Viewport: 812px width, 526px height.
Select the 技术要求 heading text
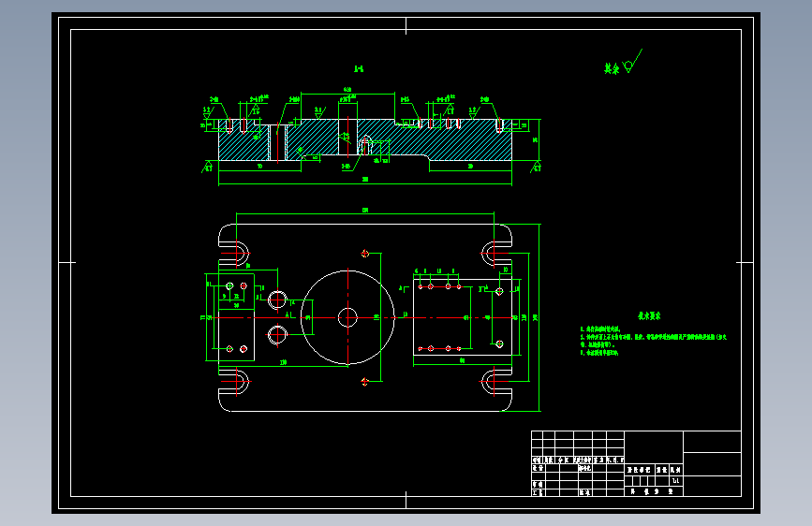coord(649,315)
